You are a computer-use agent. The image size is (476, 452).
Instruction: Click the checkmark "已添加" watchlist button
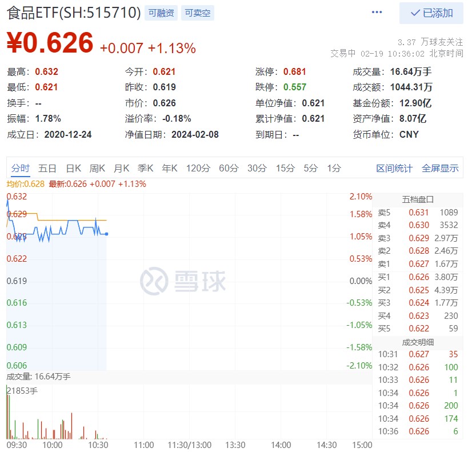pyautogui.click(x=430, y=13)
